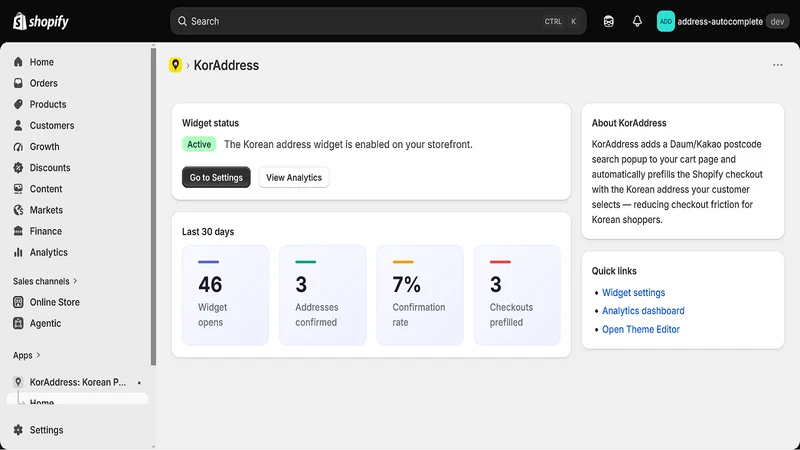
Task: Click the KorAddress page title
Action: tap(226, 65)
